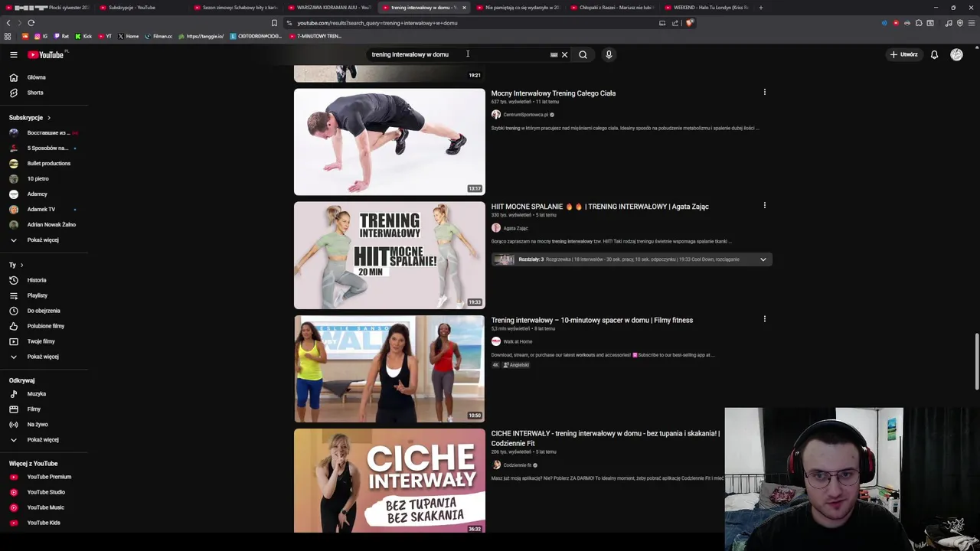Open Do obejrzenia watch later list
Screen dimensions: 980x551
(x=44, y=311)
